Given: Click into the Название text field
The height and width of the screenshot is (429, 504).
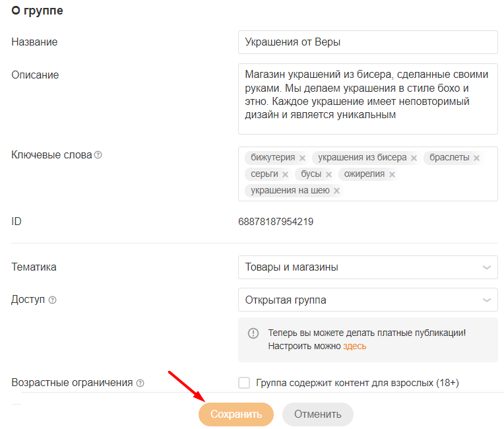Looking at the screenshot, I should (x=367, y=42).
